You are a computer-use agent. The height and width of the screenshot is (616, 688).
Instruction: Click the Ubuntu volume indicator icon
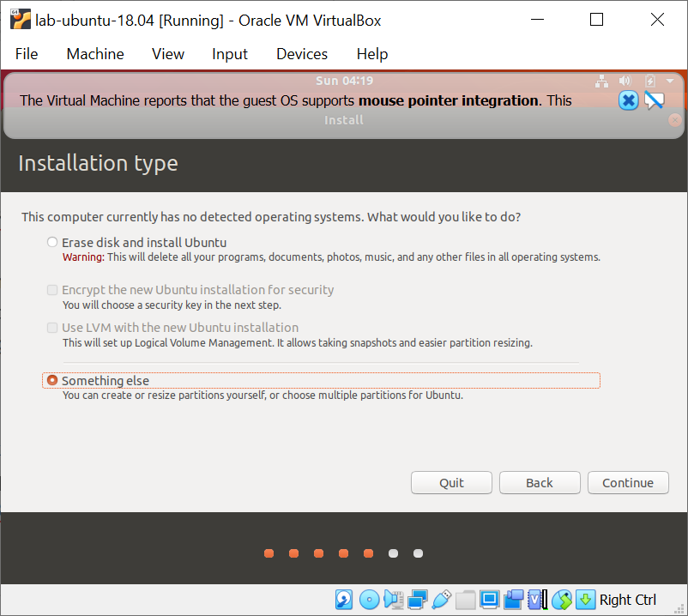[625, 81]
